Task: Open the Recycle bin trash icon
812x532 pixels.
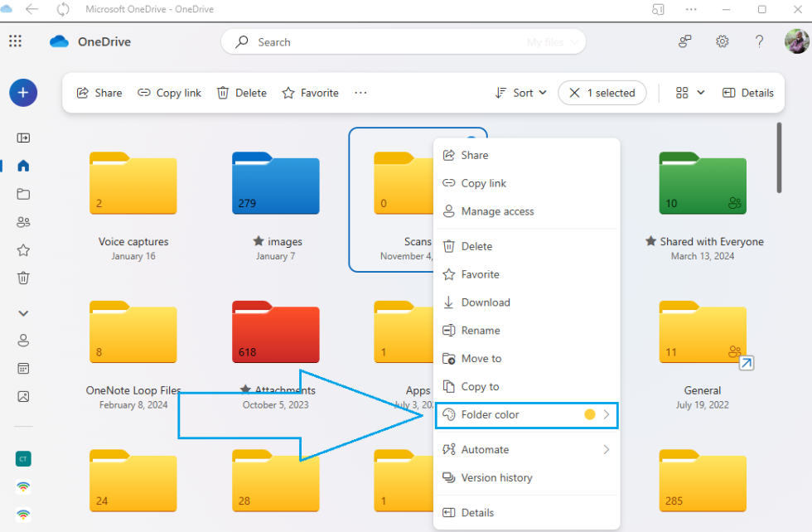Action: [23, 278]
